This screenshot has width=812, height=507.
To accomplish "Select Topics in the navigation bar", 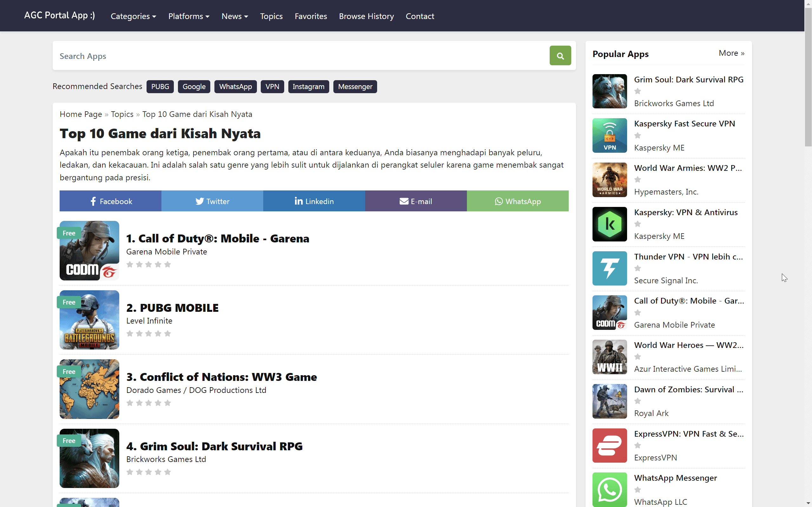I will click(x=271, y=16).
